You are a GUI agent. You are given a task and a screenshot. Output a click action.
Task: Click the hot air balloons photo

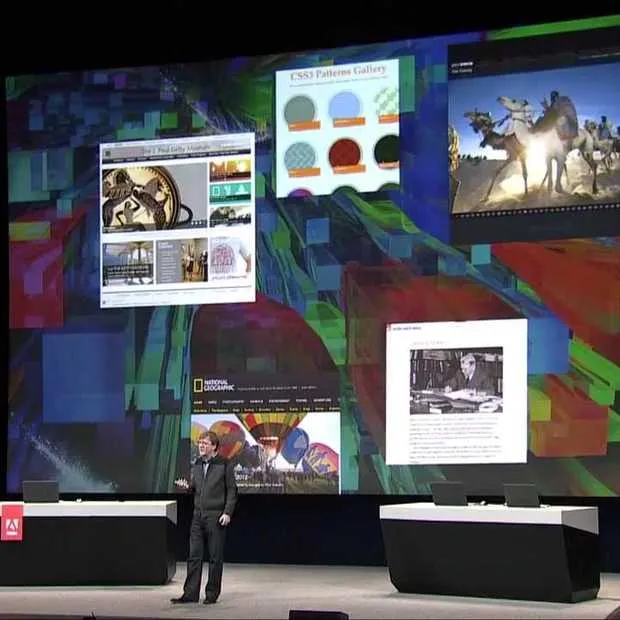pyautogui.click(x=265, y=453)
